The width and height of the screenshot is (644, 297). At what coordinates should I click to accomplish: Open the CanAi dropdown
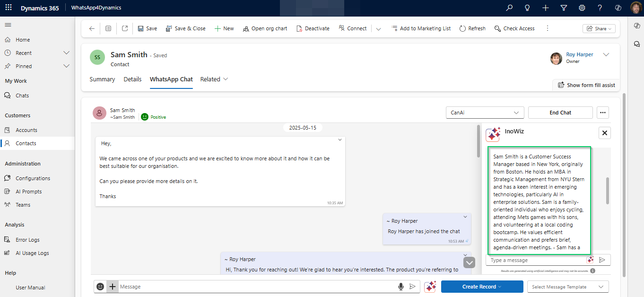click(485, 113)
